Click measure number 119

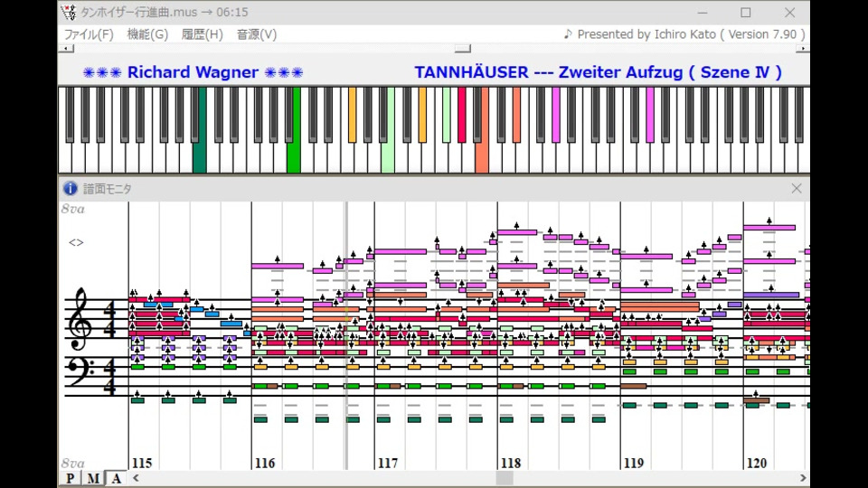point(634,463)
